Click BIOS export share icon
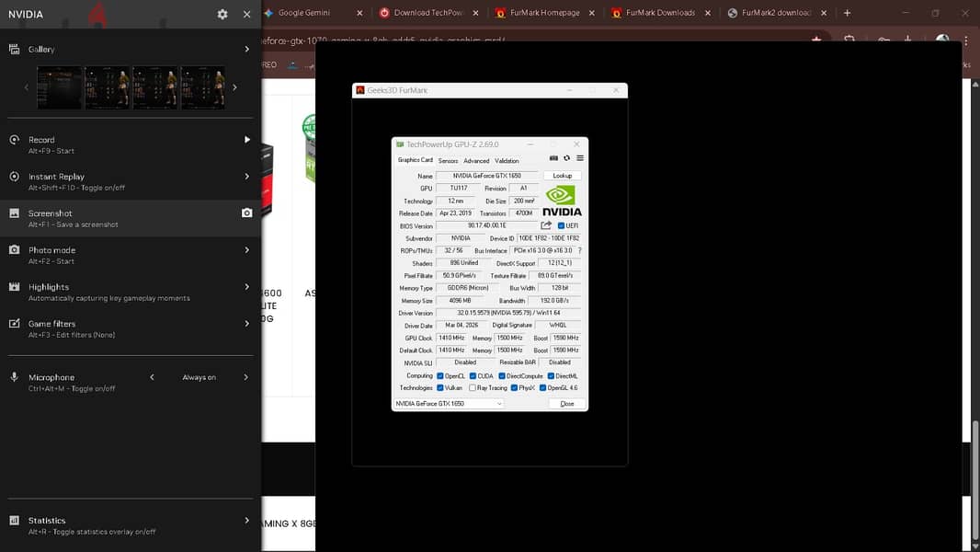This screenshot has width=980, height=552. [x=546, y=225]
